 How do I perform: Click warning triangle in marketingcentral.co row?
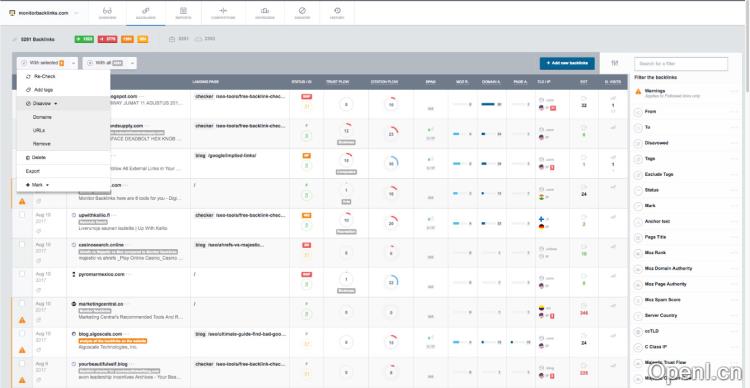tap(22, 320)
